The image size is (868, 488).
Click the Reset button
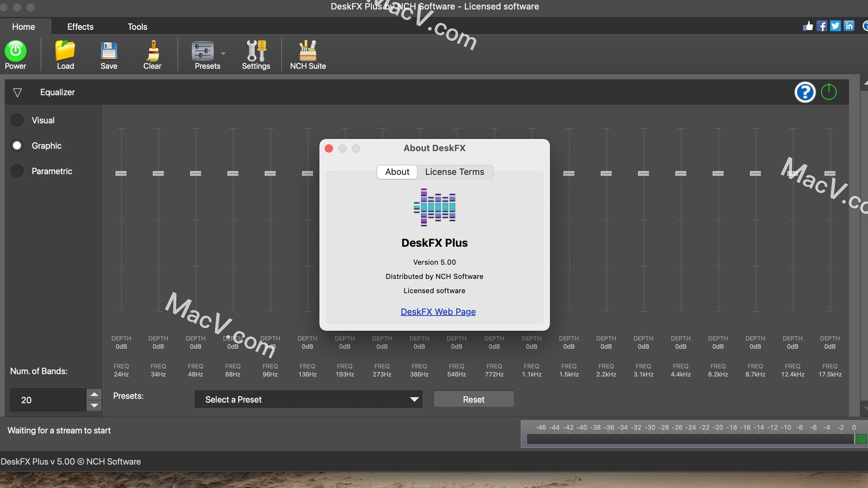pyautogui.click(x=473, y=399)
